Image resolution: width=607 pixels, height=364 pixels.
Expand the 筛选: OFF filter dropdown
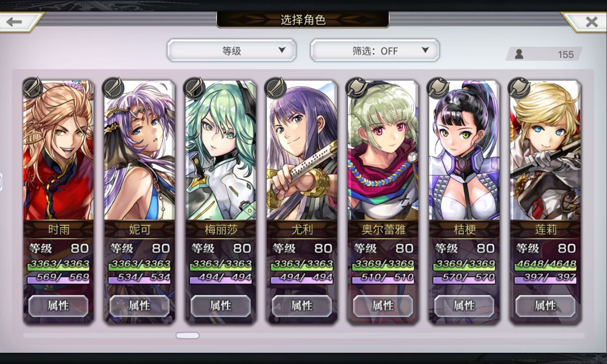pyautogui.click(x=375, y=51)
